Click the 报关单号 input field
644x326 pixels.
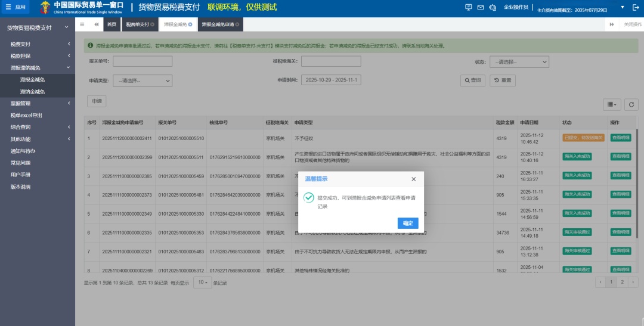point(143,61)
